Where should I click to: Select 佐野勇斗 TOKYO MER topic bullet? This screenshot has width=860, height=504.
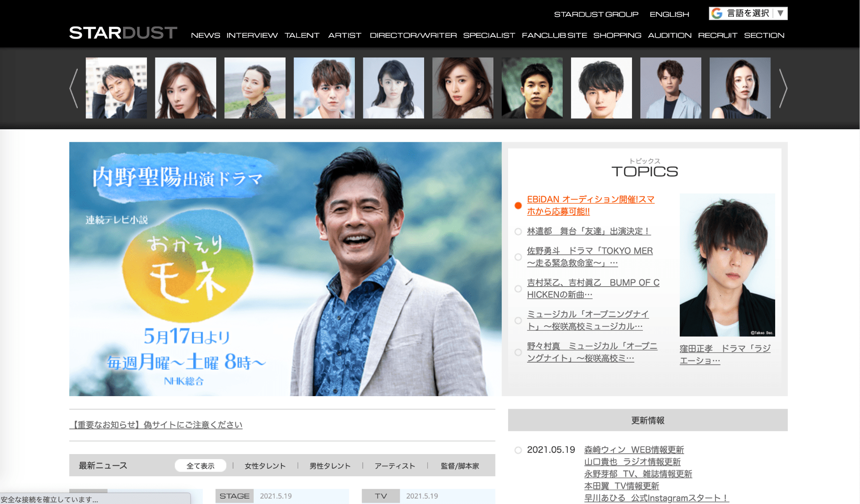518,257
